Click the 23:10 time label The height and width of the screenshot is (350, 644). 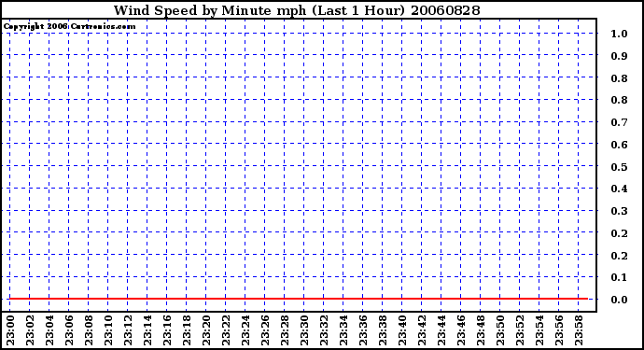tap(108, 330)
